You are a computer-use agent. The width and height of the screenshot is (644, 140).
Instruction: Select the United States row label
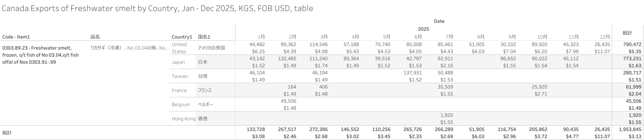point(179,48)
